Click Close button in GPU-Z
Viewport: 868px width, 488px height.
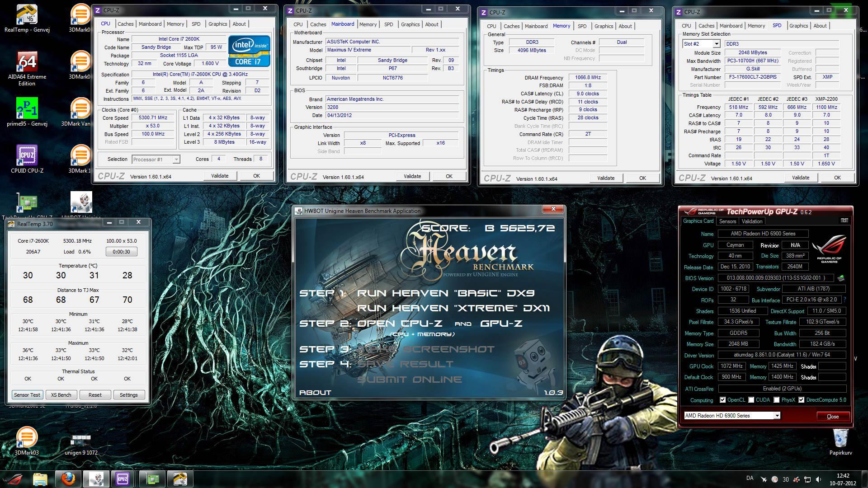[833, 416]
